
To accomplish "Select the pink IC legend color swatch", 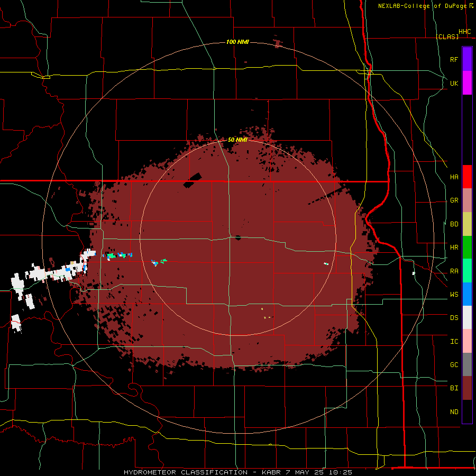I will pos(467,341).
